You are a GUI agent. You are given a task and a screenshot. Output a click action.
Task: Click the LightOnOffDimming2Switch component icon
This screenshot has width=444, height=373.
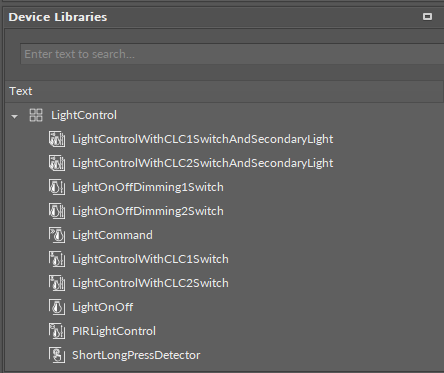pyautogui.click(x=57, y=211)
